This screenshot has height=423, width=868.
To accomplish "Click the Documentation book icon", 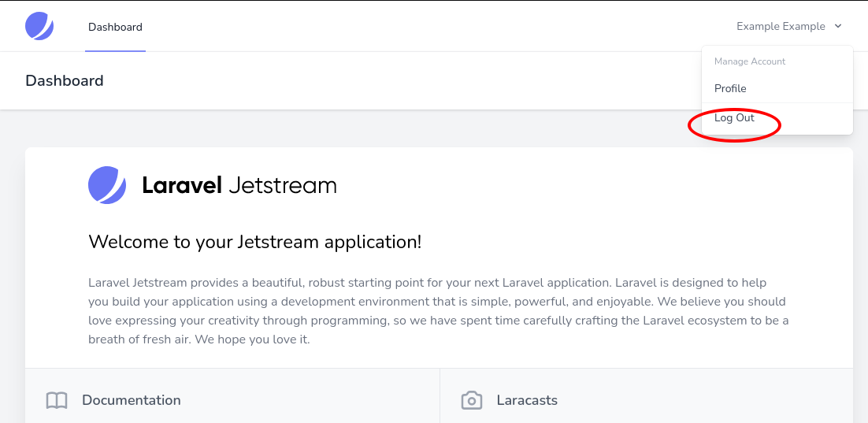I will 57,400.
